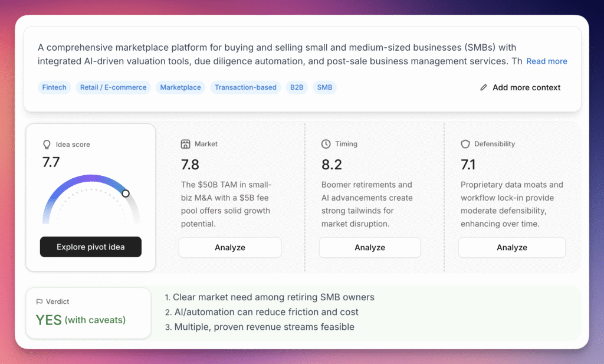Viewport: 604px width, 364px height.
Task: Select the Retail / E-commerce tag
Action: (x=113, y=87)
